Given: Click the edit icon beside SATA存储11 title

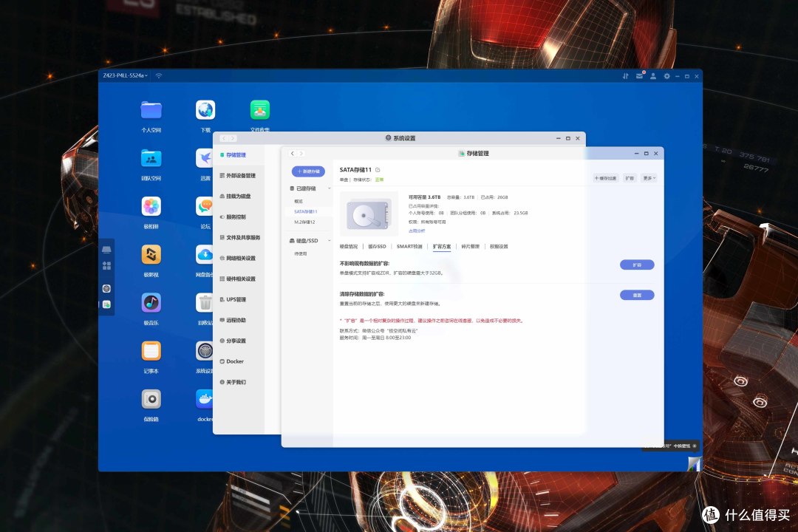Looking at the screenshot, I should [378, 169].
